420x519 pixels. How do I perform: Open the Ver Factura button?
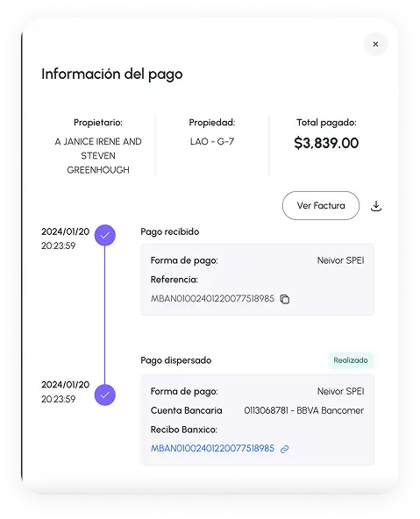coord(321,205)
